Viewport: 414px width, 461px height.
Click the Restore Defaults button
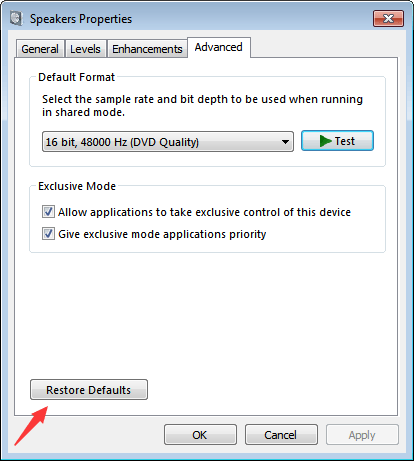pyautogui.click(x=89, y=389)
